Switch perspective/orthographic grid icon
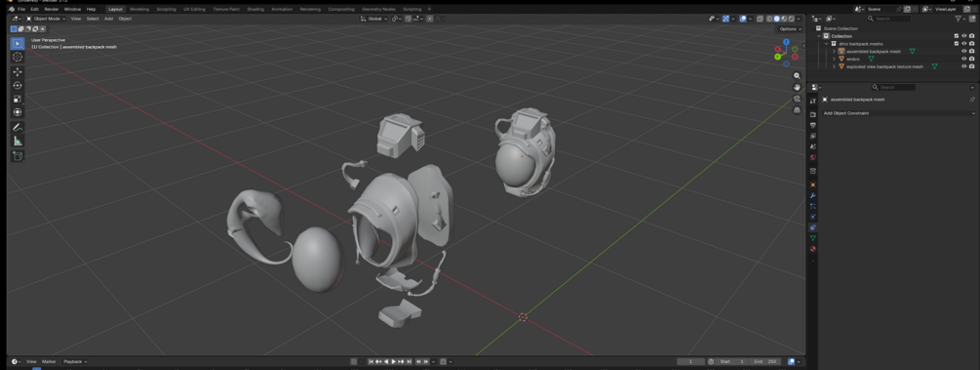Viewport: 980px width, 370px height. [x=797, y=109]
